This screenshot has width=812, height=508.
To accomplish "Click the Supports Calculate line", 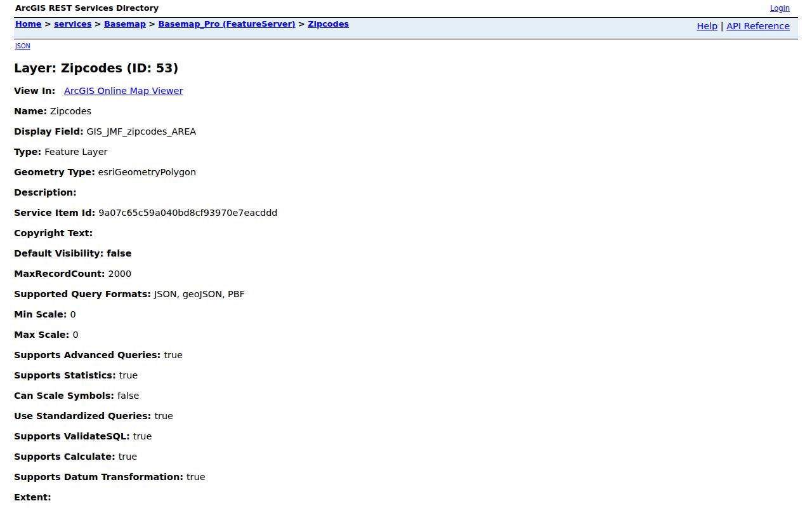I will click(x=75, y=457).
